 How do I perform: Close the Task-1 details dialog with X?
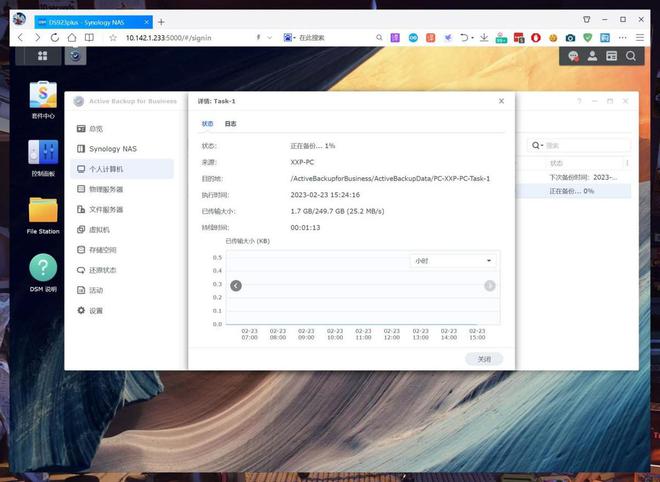502,101
